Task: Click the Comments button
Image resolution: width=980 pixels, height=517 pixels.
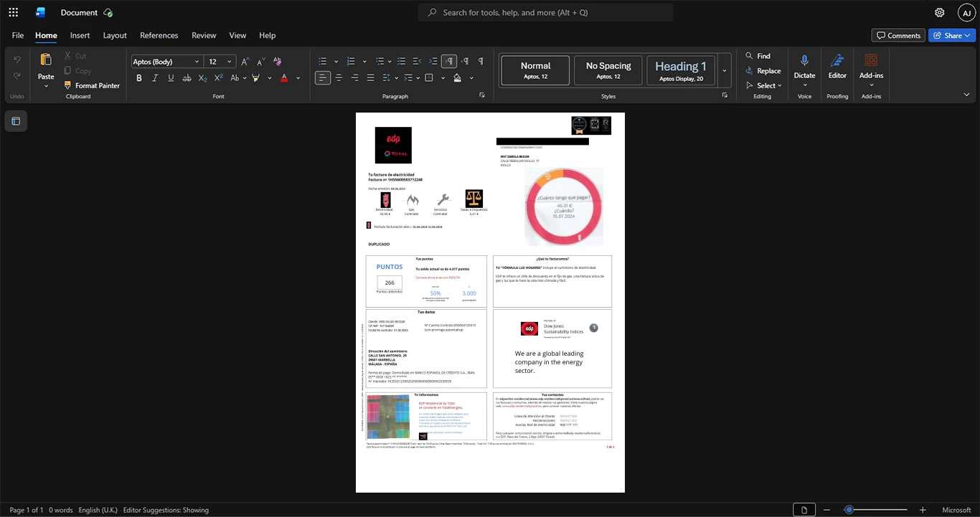Action: pyautogui.click(x=898, y=35)
